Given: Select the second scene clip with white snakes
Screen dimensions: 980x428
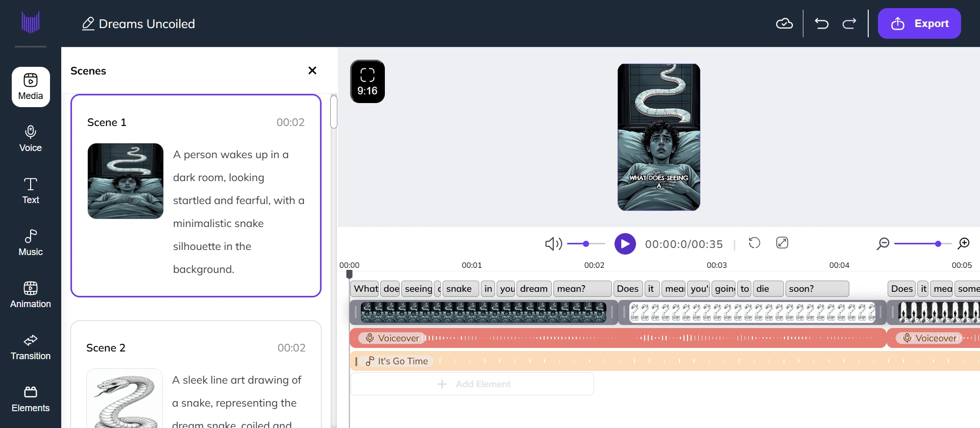Looking at the screenshot, I should 752,313.
